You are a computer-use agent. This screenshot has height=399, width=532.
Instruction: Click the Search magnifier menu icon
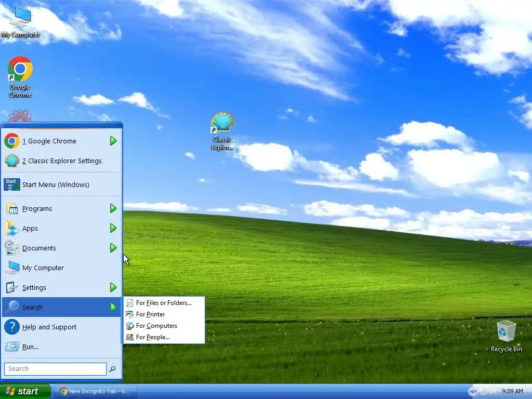pos(12,307)
